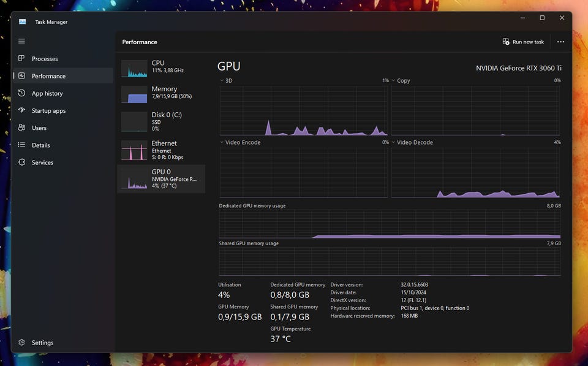
Task: Click the Processes sidebar icon
Action: [x=21, y=58]
